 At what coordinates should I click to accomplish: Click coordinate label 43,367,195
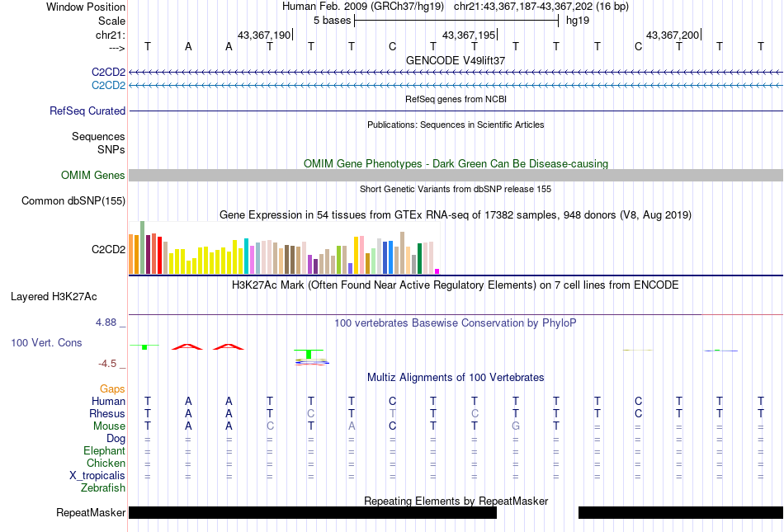coord(469,35)
